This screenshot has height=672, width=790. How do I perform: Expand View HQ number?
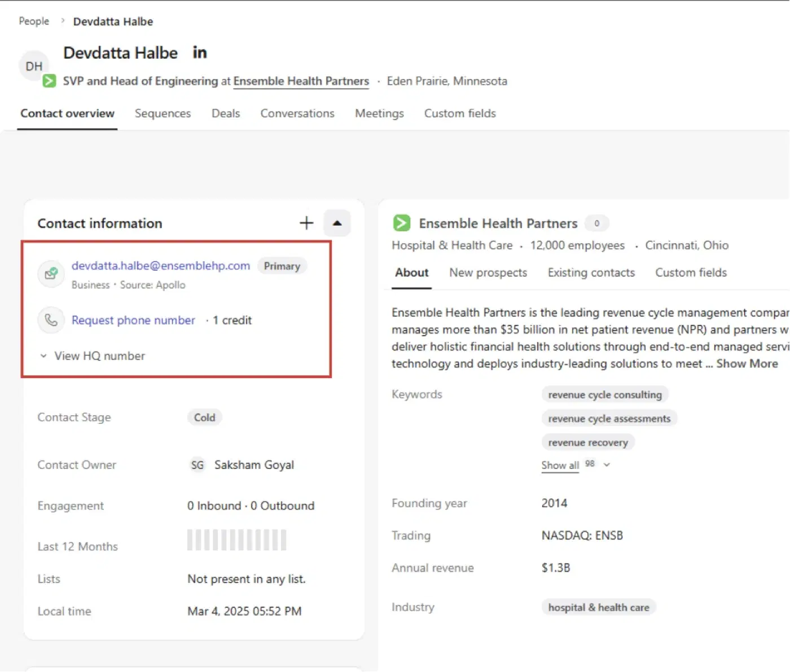point(93,356)
